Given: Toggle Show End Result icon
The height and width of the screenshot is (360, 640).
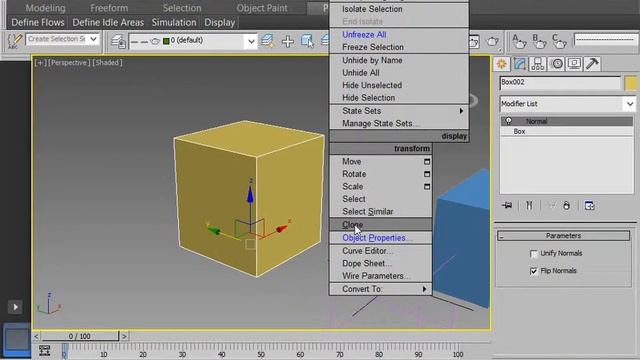Looking at the screenshot, I should [x=529, y=205].
